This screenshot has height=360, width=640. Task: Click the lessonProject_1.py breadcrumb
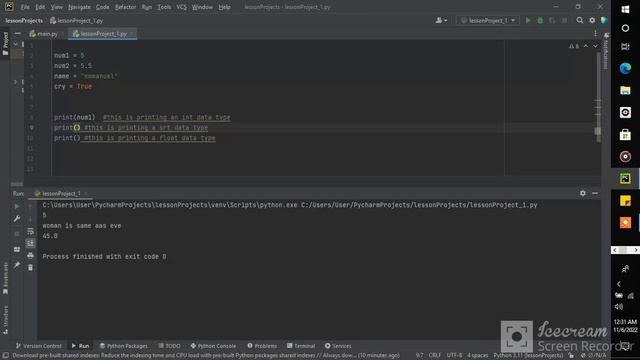coord(77,20)
